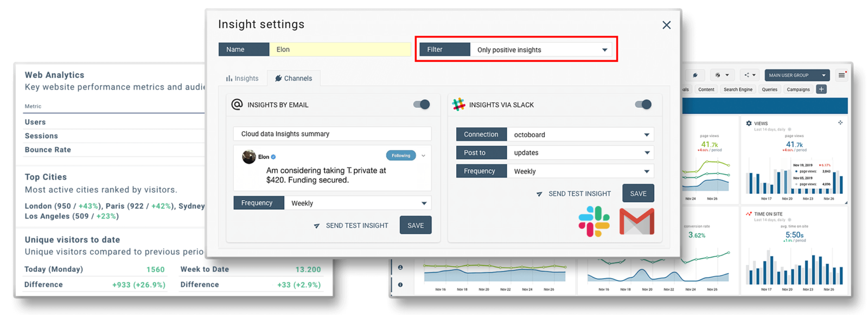The image size is (868, 315).
Task: Toggle the Insights by Email switch
Action: (422, 105)
